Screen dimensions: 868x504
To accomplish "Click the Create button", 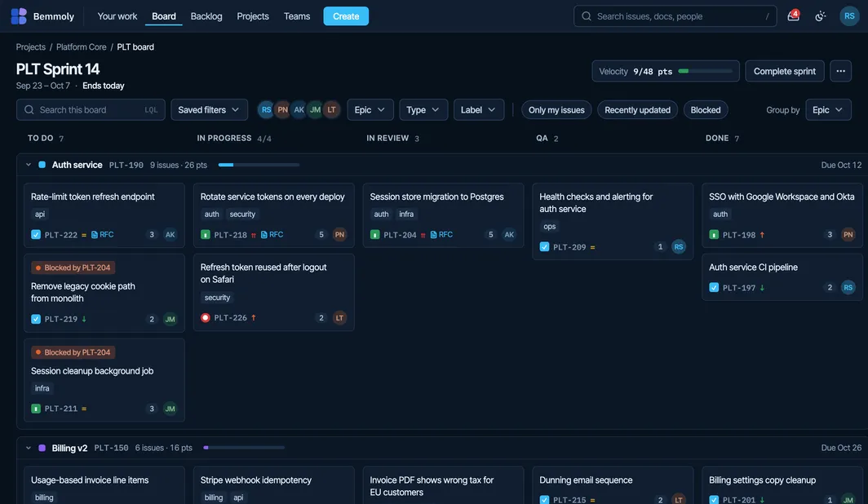I will point(346,16).
